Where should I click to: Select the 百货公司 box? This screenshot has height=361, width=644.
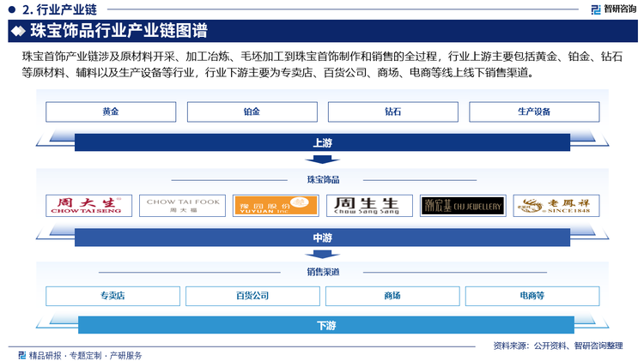(252, 296)
